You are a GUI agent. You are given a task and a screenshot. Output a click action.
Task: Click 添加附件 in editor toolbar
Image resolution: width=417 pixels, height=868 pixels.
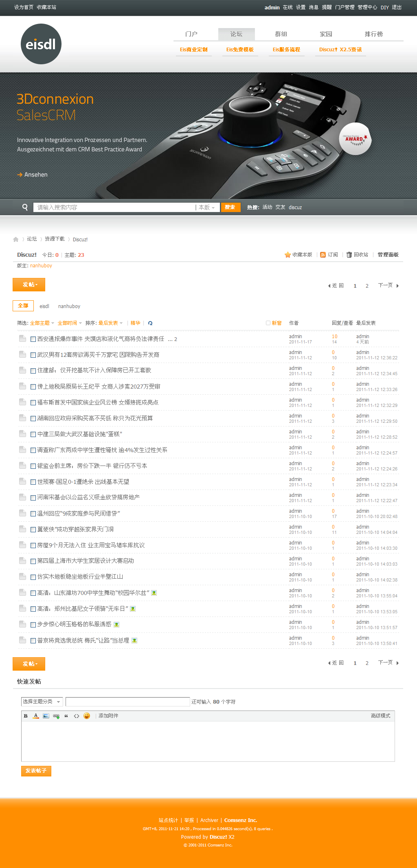click(108, 716)
